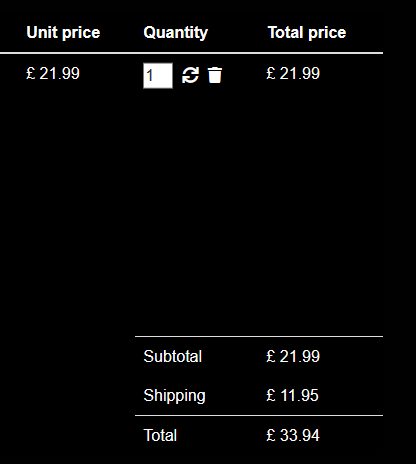The height and width of the screenshot is (464, 416).
Task: Delete the item with the trash icon
Action: tap(215, 75)
